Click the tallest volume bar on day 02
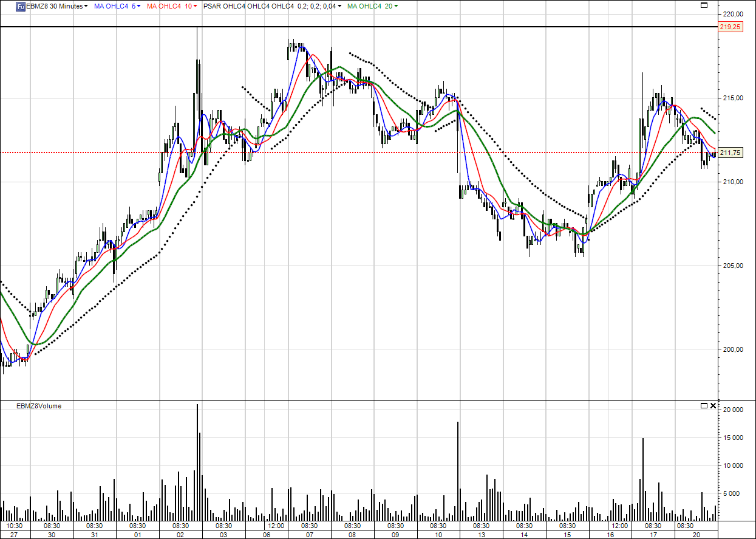 coord(197,462)
